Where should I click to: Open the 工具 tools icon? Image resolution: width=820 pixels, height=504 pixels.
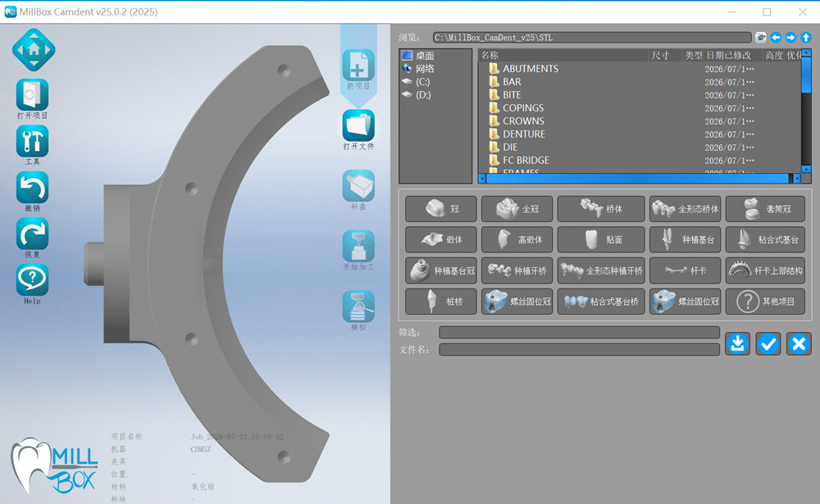tap(33, 141)
